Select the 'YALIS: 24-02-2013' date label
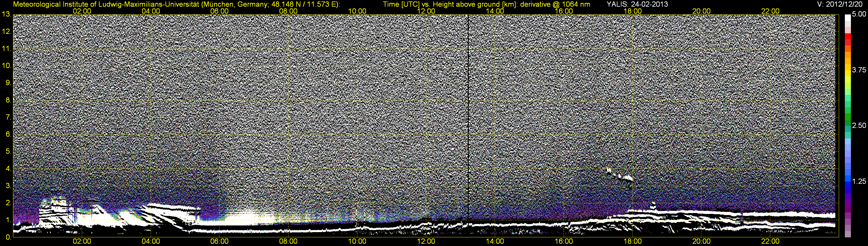Screen dimensions: 868x246 point(637,4)
